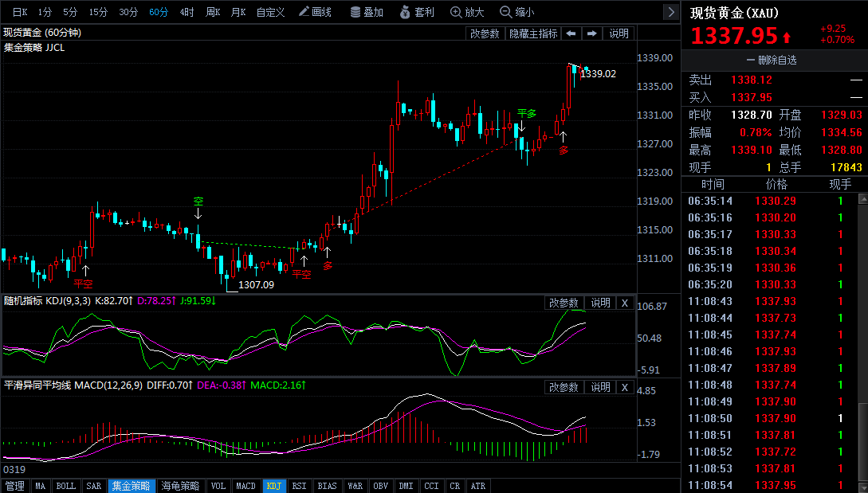Image resolution: width=868 pixels, height=493 pixels.
Task: Expand toolbar with right chevron arrow
Action: click(671, 12)
